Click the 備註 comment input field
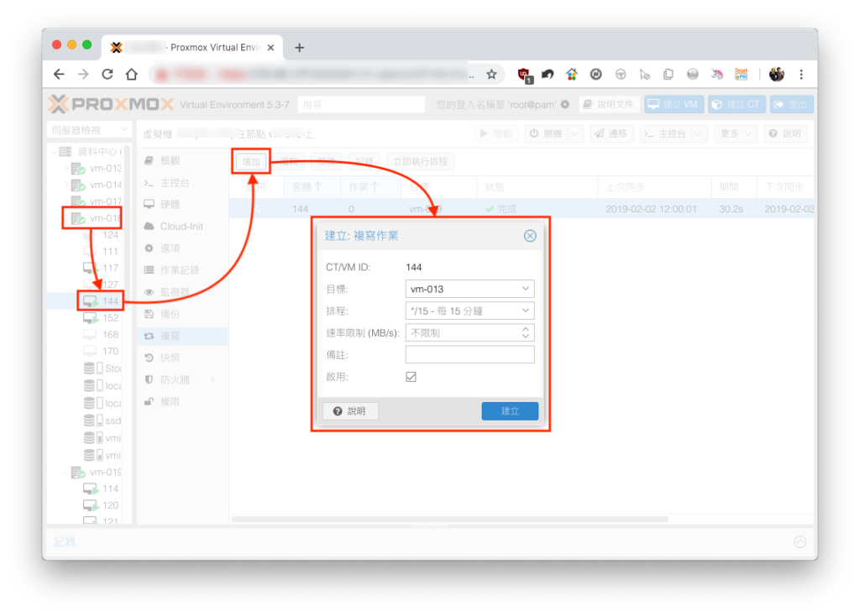The image size is (860, 616). (x=469, y=355)
